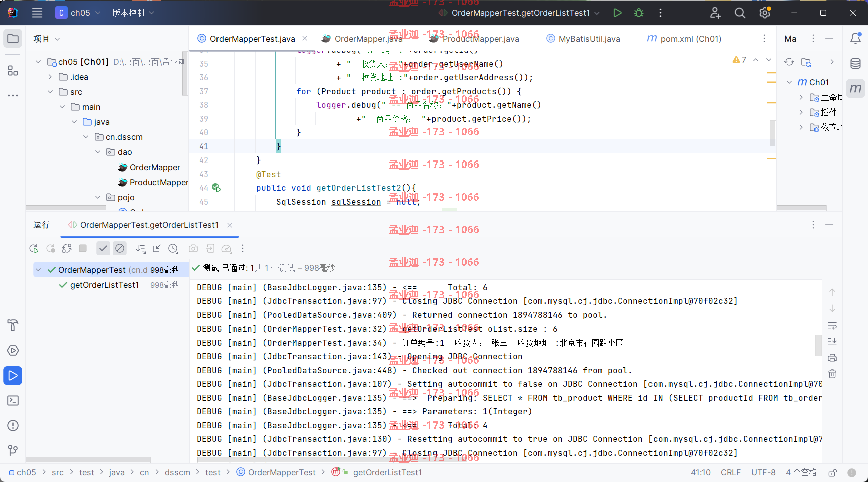Close the getOrderListTest1 run tab
868x482 pixels.
(x=230, y=225)
